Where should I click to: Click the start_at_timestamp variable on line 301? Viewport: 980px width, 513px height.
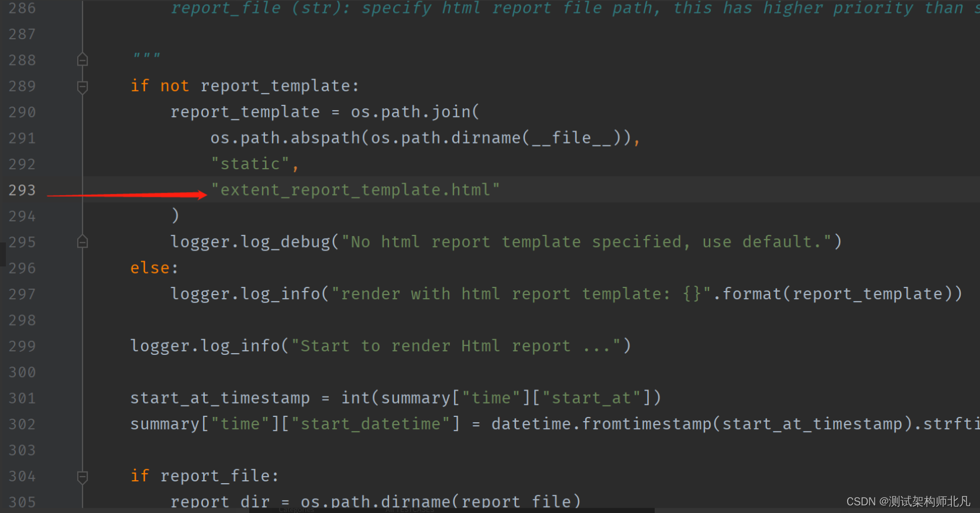point(220,398)
